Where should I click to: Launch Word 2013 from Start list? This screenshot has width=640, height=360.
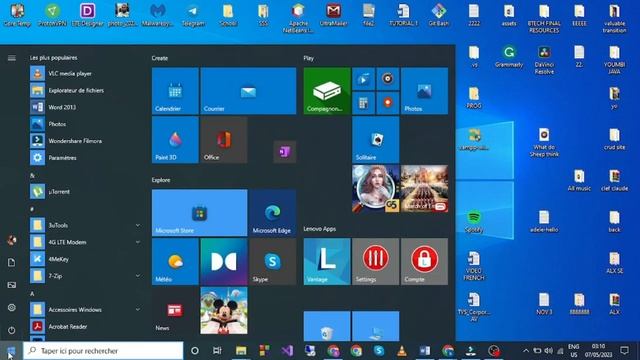pos(86,107)
